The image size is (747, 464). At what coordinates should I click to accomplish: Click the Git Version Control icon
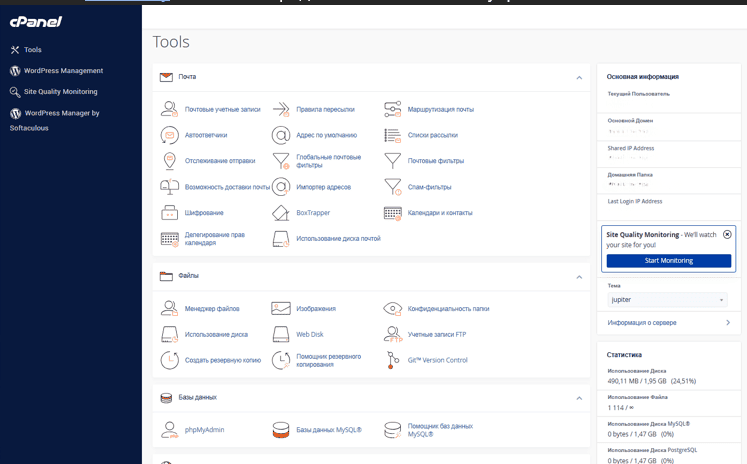pyautogui.click(x=392, y=360)
